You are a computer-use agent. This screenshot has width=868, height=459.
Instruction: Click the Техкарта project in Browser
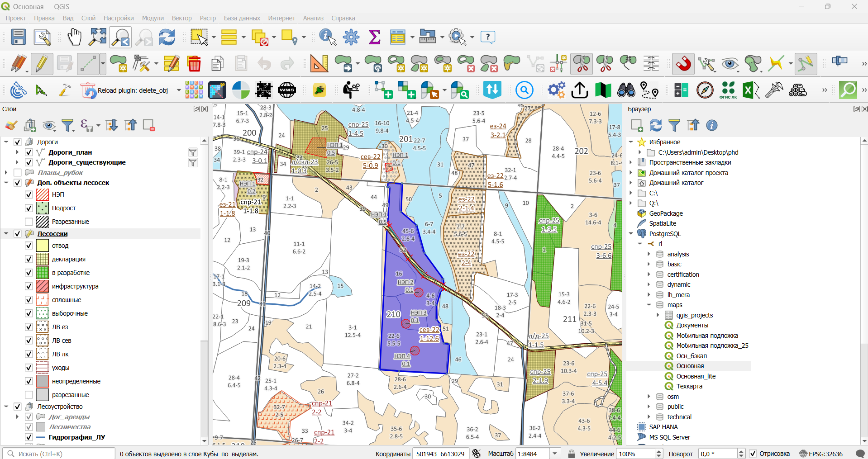[x=689, y=386]
